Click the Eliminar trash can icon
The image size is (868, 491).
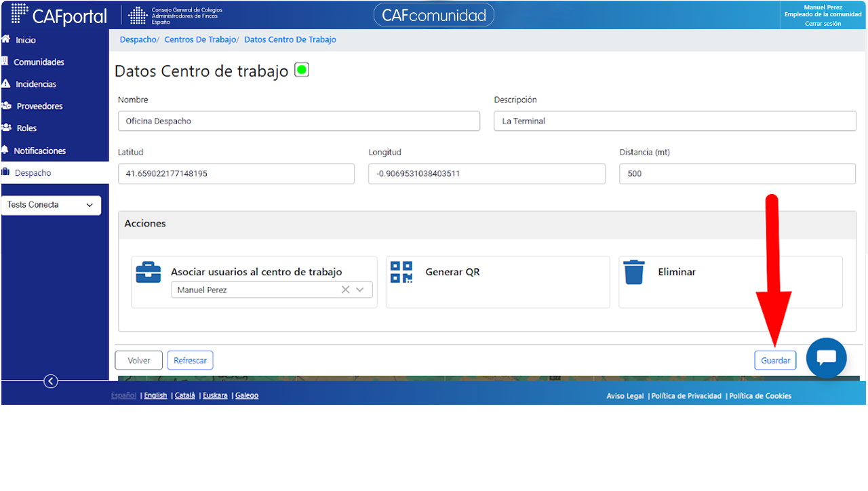pyautogui.click(x=634, y=272)
